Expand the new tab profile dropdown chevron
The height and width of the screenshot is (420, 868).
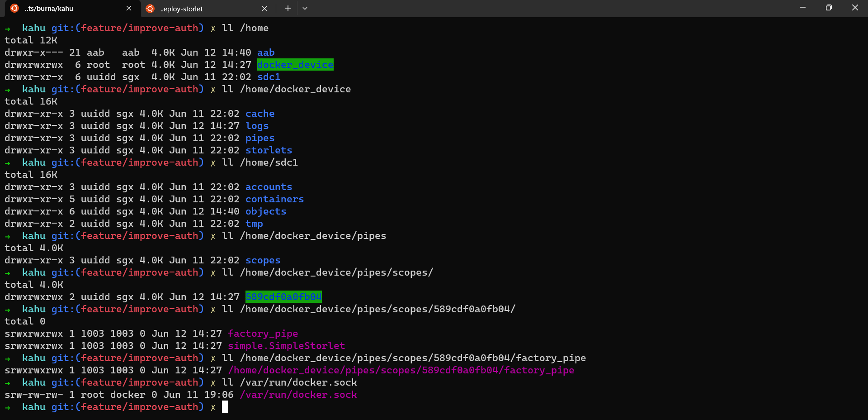click(x=305, y=8)
